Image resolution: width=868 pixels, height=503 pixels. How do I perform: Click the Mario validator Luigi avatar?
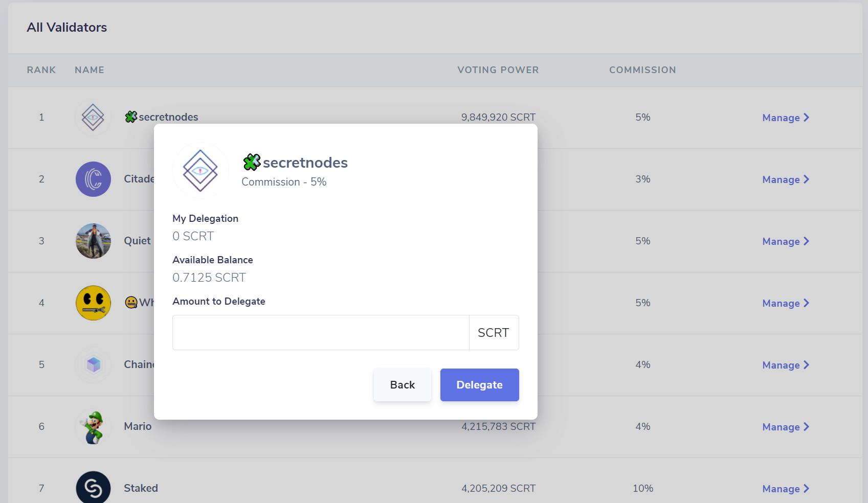(x=93, y=427)
